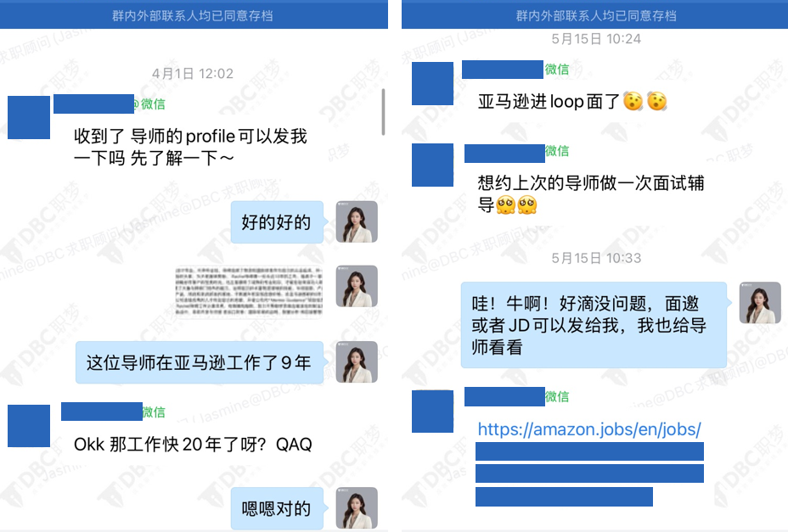The image size is (788, 532).
Task: Tap redacted avatar beside Okk 那工作快20年了呀 message
Action: point(29,425)
